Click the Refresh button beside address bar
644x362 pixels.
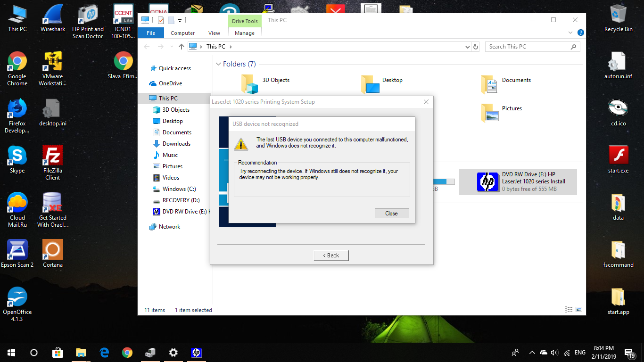tap(476, 47)
